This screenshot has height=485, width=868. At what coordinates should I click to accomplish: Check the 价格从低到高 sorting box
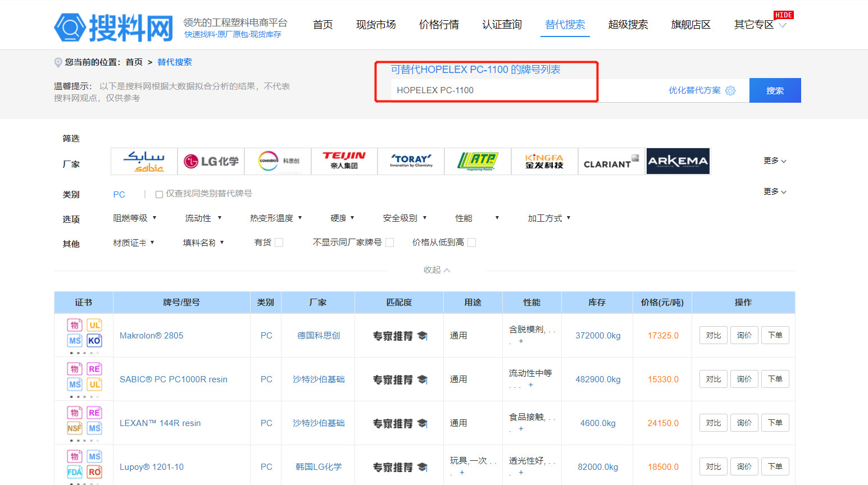point(472,242)
